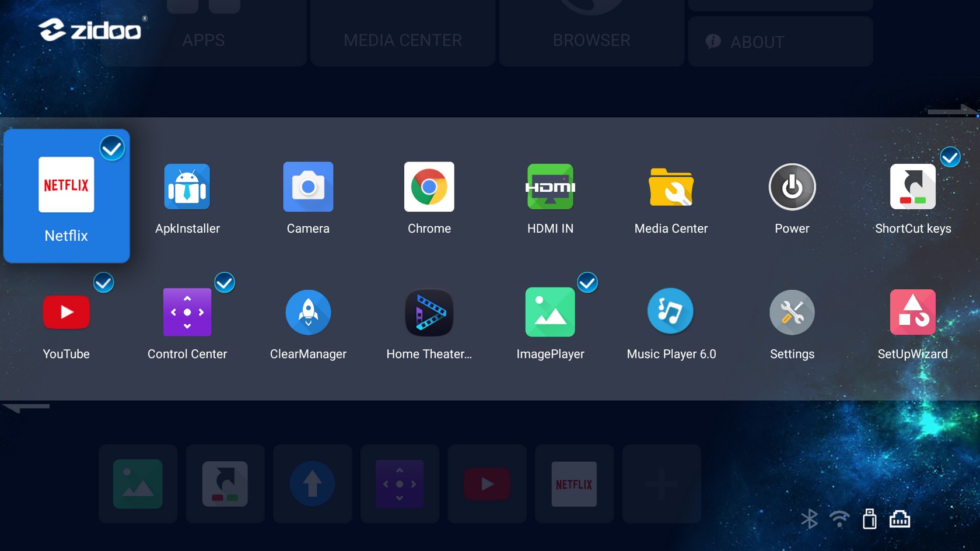Screen dimensions: 980x551
Task: Click the Bluetooth status icon
Action: point(809,519)
